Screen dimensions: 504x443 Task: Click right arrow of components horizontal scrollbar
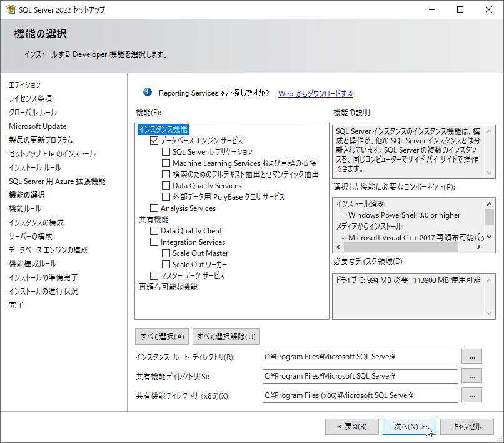pyautogui.click(x=479, y=247)
